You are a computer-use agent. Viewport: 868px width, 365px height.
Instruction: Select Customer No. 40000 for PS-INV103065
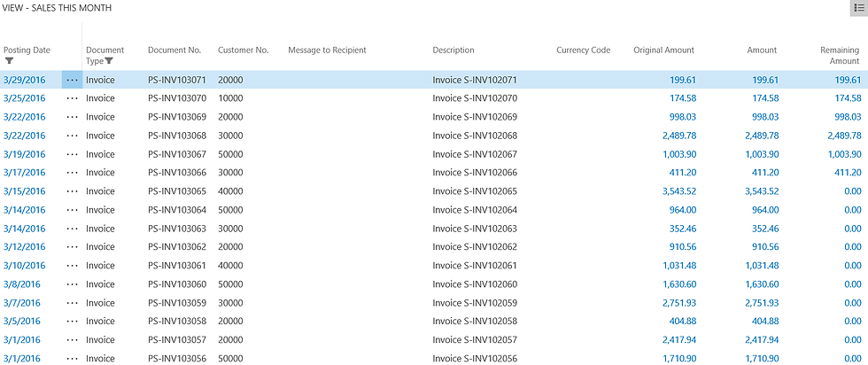(x=230, y=191)
